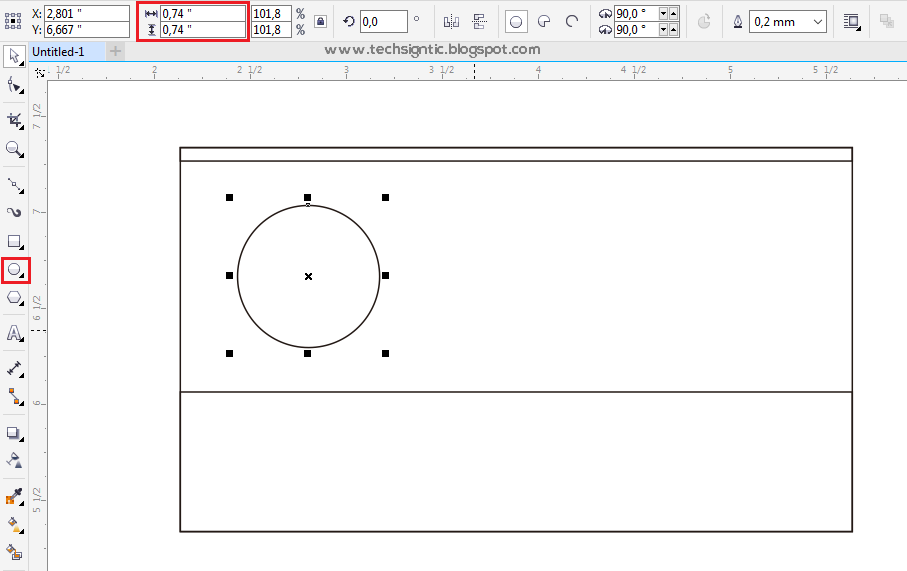Click the object origin grid icon

(x=13, y=21)
